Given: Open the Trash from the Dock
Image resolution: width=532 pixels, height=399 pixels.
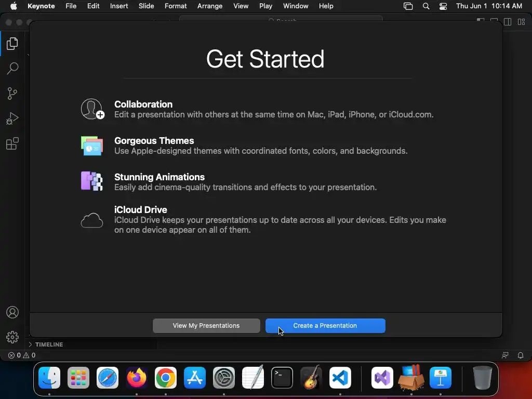Looking at the screenshot, I should tap(483, 378).
